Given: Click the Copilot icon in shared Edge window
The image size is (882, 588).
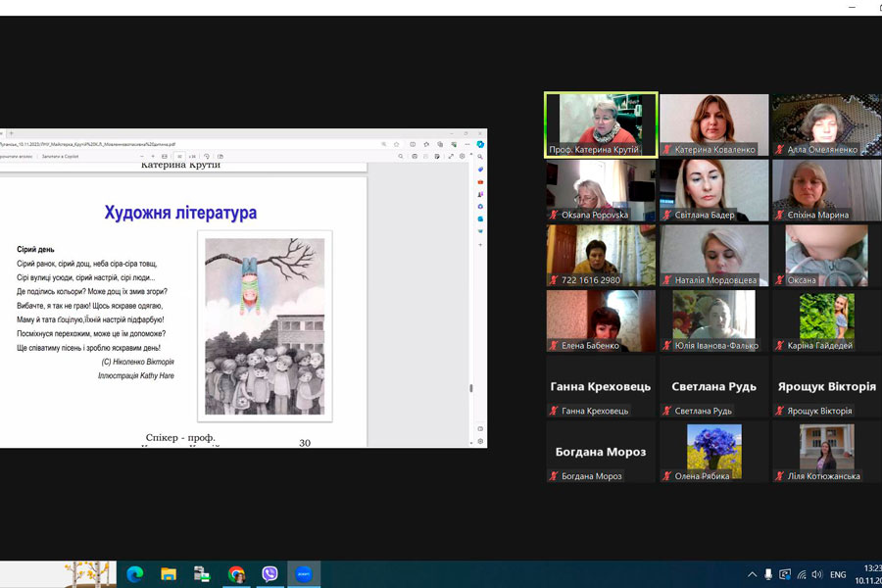Looking at the screenshot, I should pyautogui.click(x=480, y=144).
